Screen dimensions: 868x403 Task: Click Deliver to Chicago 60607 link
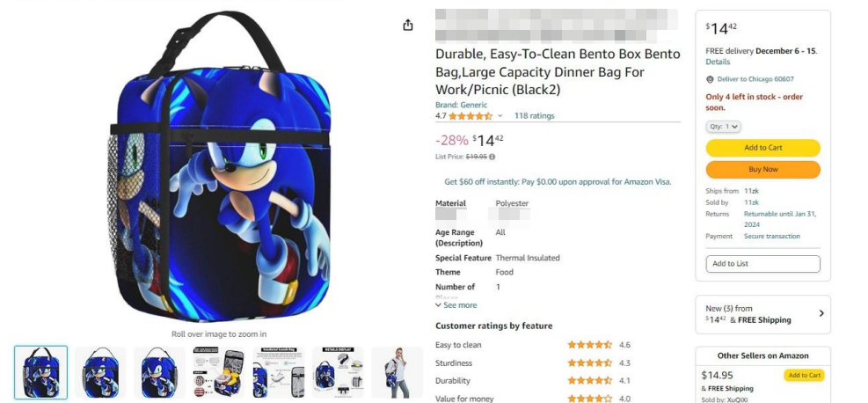click(x=755, y=79)
